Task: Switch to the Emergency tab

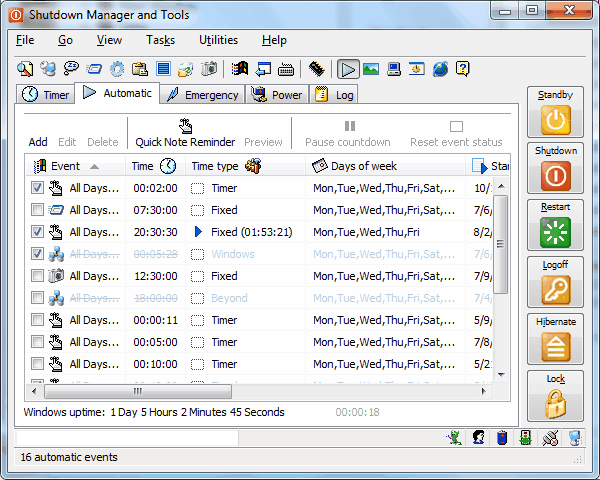Action: click(202, 95)
